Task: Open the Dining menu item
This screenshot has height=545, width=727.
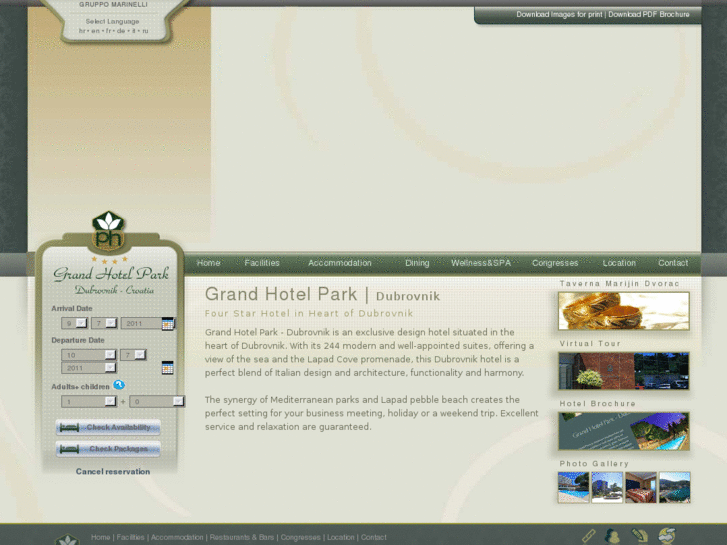Action: (x=417, y=263)
